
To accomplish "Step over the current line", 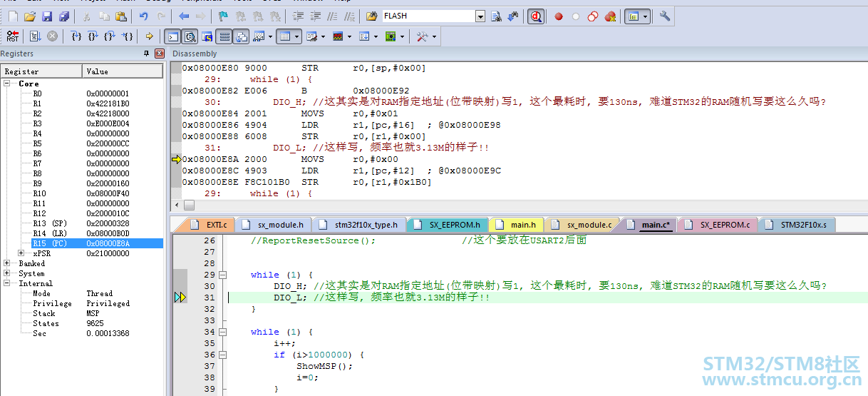I will click(93, 36).
